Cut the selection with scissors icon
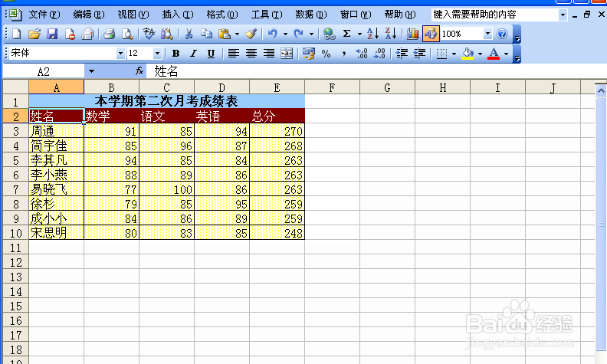The height and width of the screenshot is (364, 607). click(x=189, y=34)
